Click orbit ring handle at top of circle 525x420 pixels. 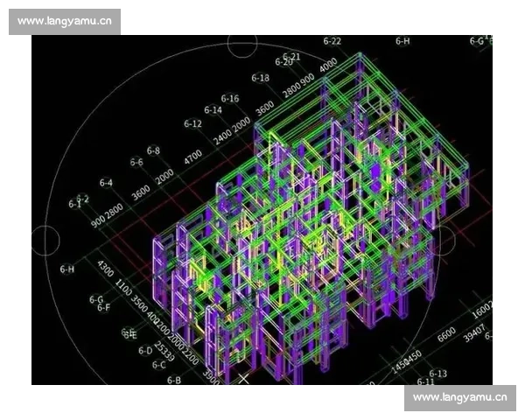coord(242,44)
